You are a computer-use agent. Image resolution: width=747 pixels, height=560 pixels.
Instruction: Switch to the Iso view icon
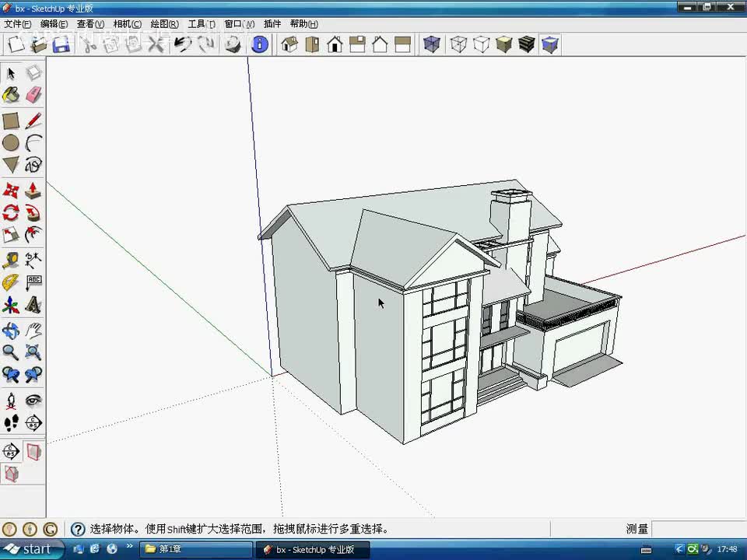[x=289, y=44]
